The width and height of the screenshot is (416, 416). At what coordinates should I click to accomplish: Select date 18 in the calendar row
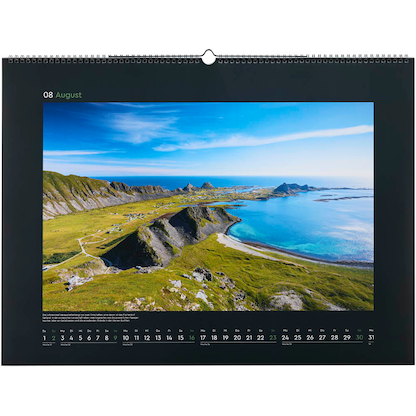pyautogui.click(x=214, y=338)
